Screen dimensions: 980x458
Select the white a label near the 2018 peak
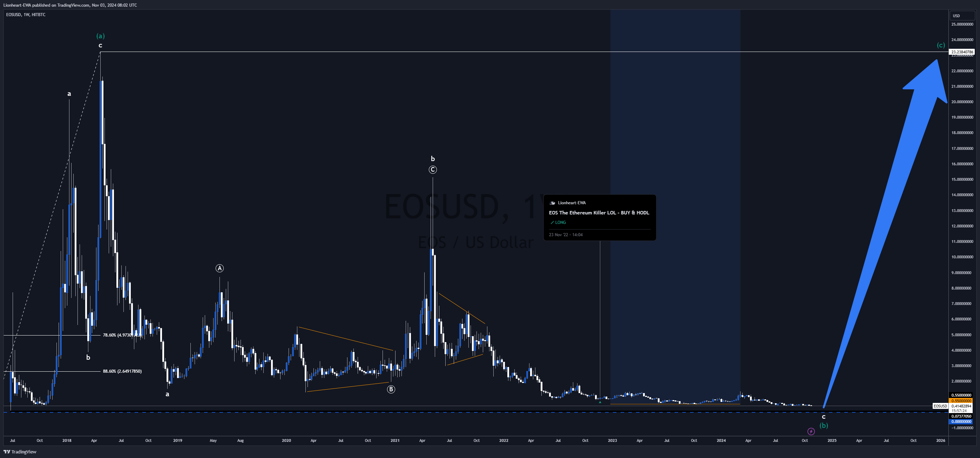pyautogui.click(x=69, y=94)
